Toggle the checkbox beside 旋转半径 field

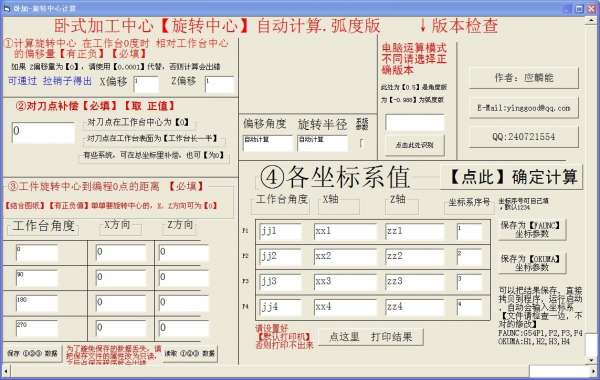(362, 144)
